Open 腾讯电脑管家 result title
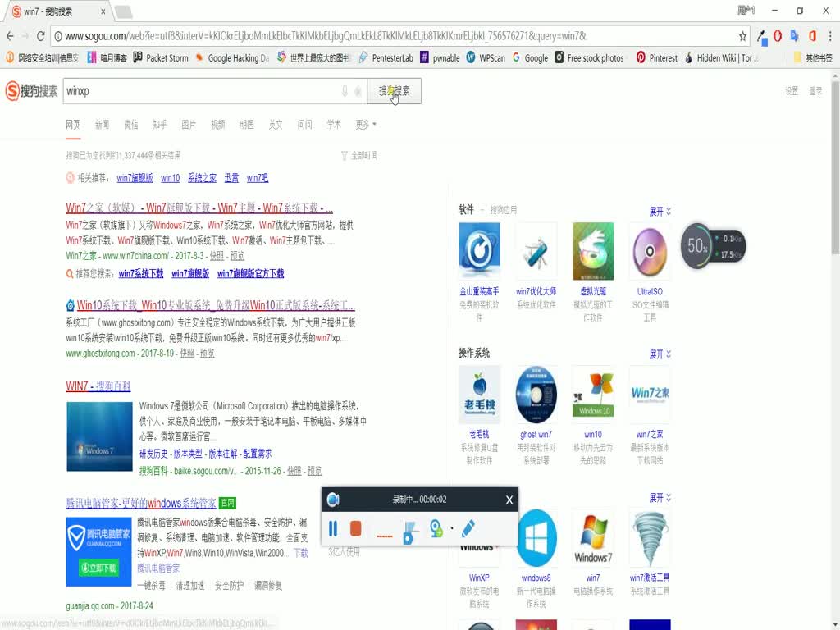Image resolution: width=840 pixels, height=630 pixels. click(141, 503)
